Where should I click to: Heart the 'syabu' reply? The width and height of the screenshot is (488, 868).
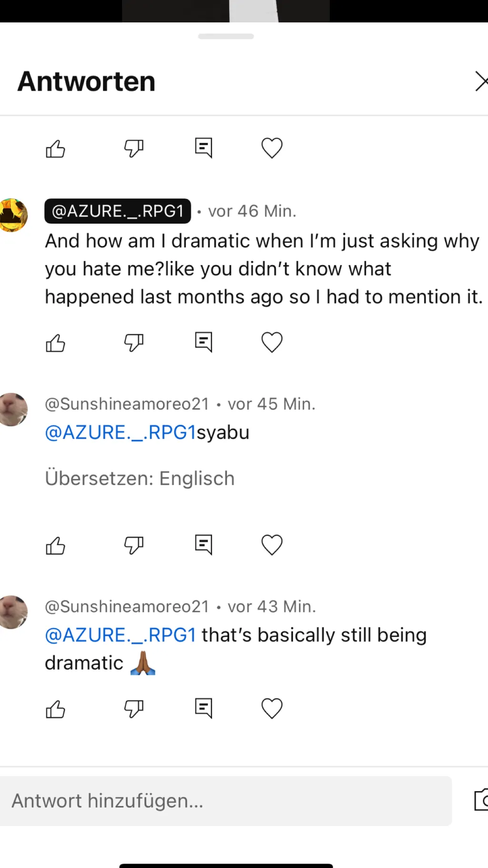coord(272,545)
